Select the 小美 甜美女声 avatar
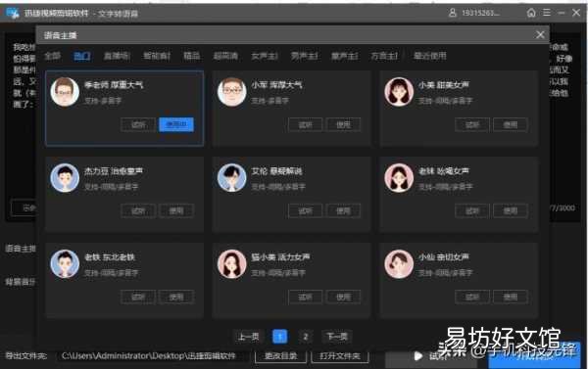The width and height of the screenshot is (588, 369). [399, 92]
